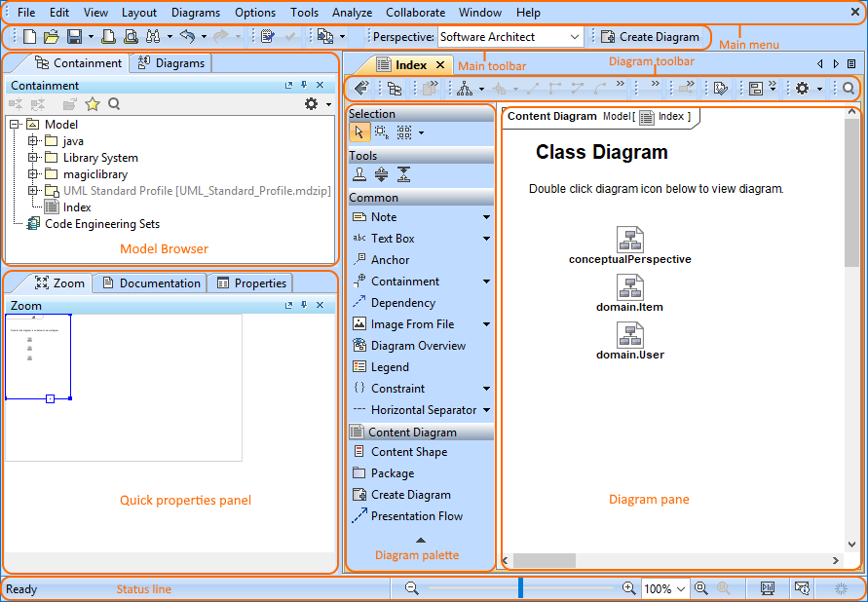Toggle the favorites star in Containment panel
Image resolution: width=868 pixels, height=602 pixels.
point(93,103)
